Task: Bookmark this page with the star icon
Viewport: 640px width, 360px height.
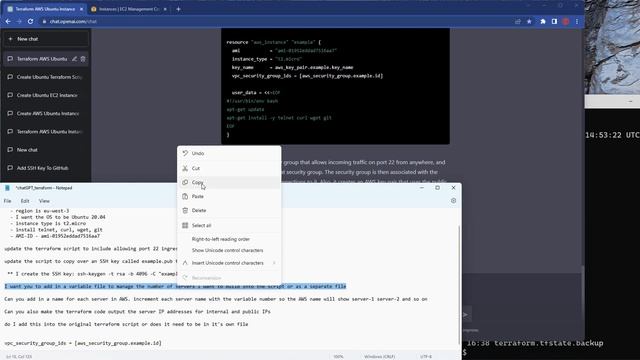Action: click(x=529, y=21)
